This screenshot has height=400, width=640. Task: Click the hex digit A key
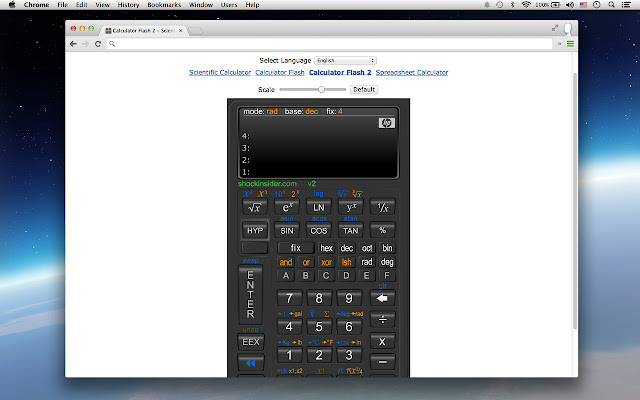tap(286, 276)
